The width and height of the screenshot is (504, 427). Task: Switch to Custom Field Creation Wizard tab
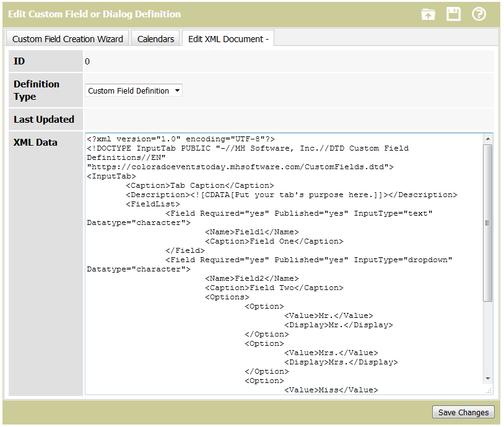point(67,38)
